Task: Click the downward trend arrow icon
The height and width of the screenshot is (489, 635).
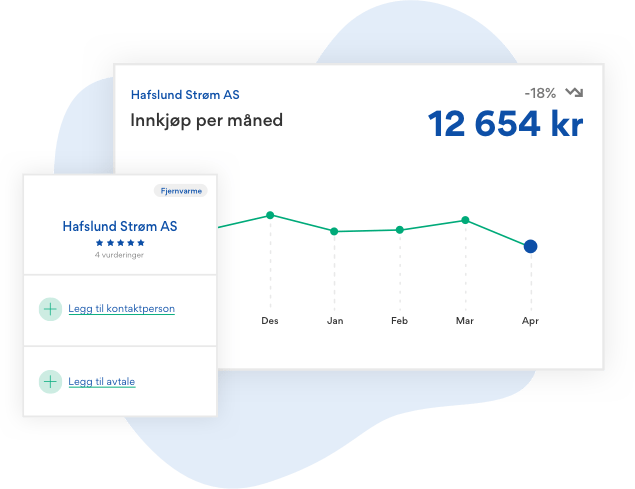Action: point(574,93)
